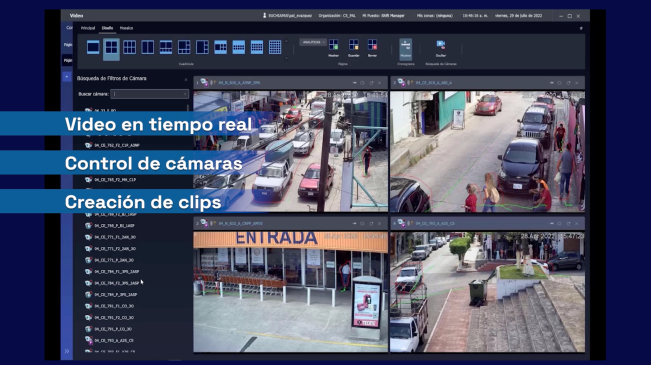The image size is (651, 365).
Task: Pick the densest grid layout icon
Action: click(275, 47)
